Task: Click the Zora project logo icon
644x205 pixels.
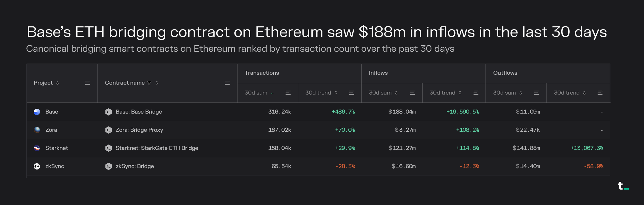Action: (37, 130)
